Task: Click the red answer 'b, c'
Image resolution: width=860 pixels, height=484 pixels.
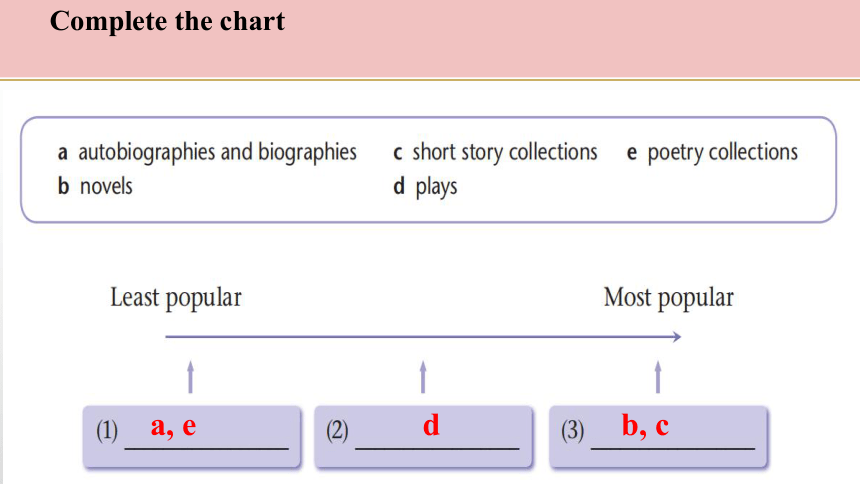Action: click(645, 425)
